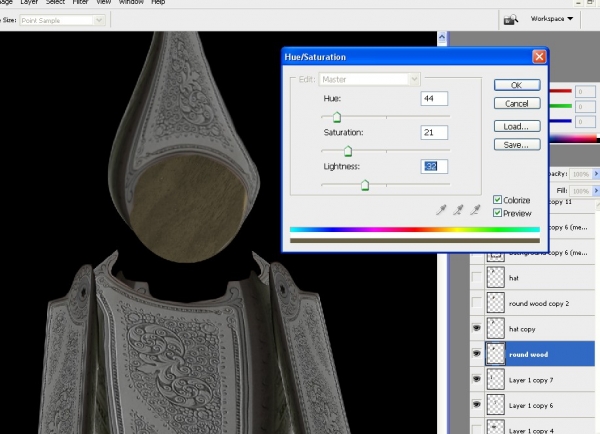Click the Lightness value field
Screen dimensions: 600x434
click(434, 166)
